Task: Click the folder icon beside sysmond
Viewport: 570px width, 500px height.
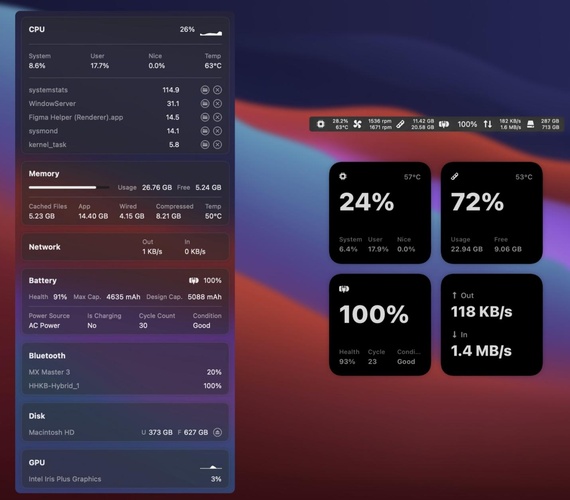Action: [x=205, y=131]
